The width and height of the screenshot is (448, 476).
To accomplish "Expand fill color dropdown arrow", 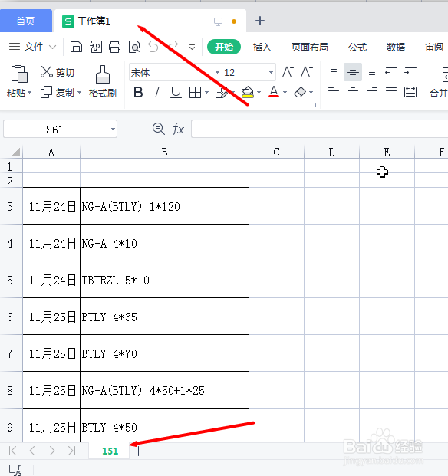I will tap(259, 92).
